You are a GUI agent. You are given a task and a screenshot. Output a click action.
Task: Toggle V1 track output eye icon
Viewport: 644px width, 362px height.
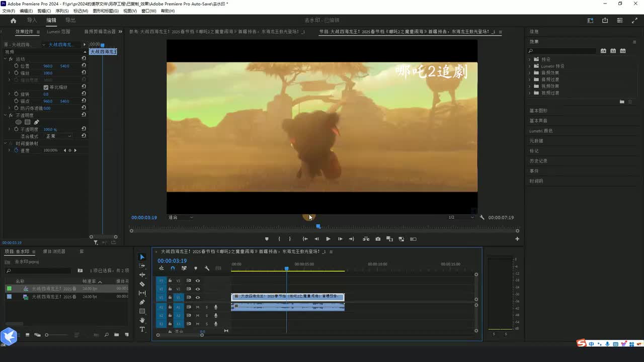[x=198, y=297]
